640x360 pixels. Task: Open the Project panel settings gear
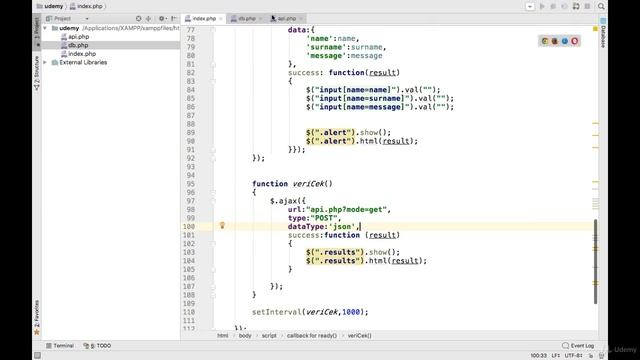162,18
